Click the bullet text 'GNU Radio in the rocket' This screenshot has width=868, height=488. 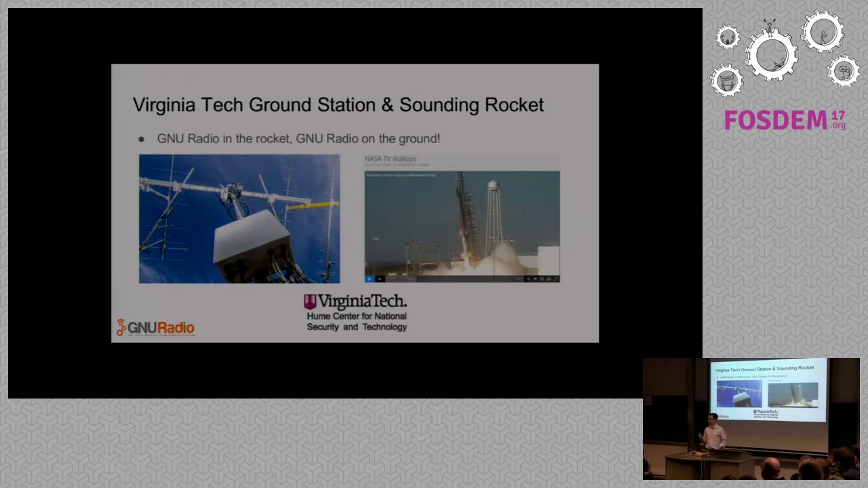[224, 138]
